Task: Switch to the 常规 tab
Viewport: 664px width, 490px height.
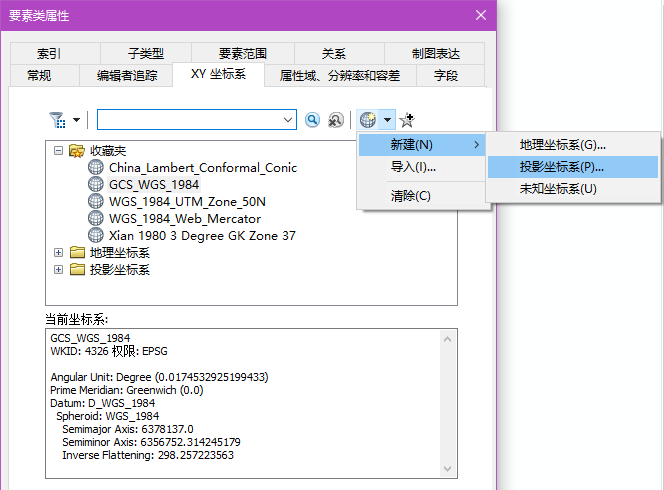Action: [x=44, y=75]
